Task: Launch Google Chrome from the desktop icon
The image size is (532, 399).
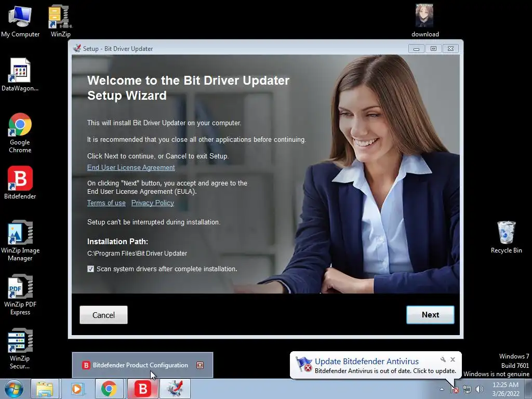Action: [20, 132]
